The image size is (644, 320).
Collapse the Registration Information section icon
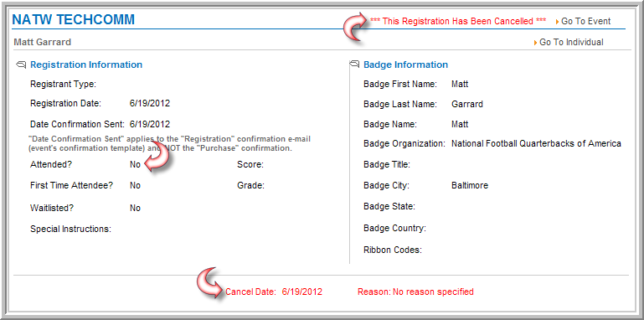pos(21,65)
